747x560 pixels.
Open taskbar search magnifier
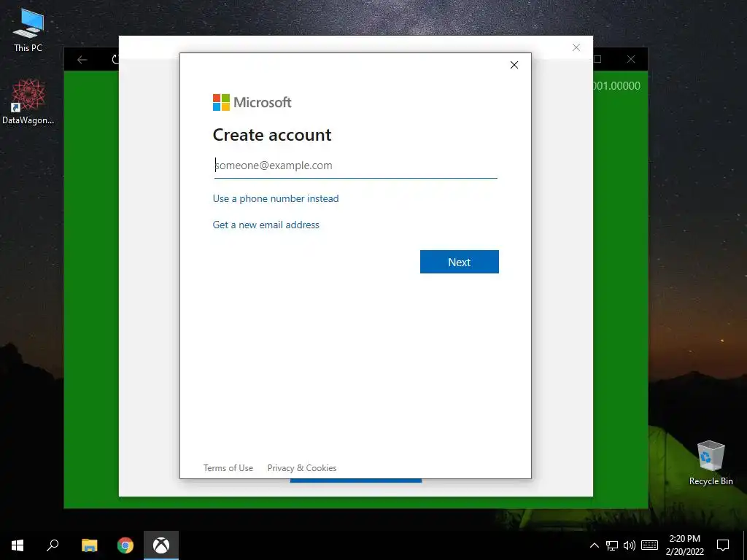pyautogui.click(x=53, y=545)
